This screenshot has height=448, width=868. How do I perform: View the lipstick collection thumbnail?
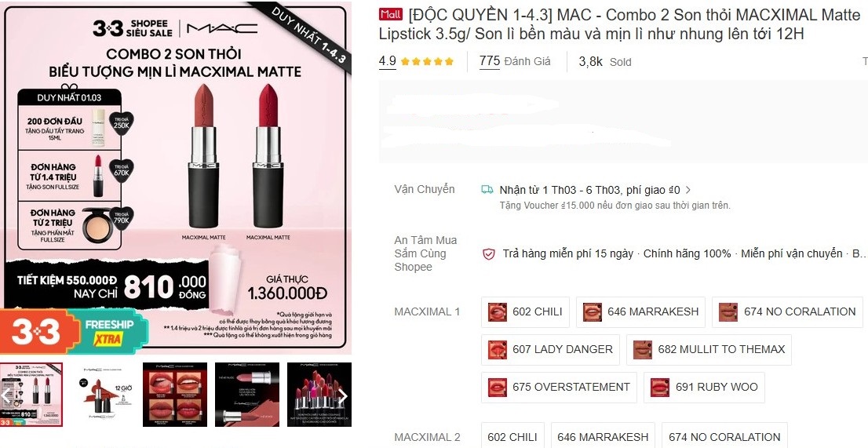coord(319,395)
